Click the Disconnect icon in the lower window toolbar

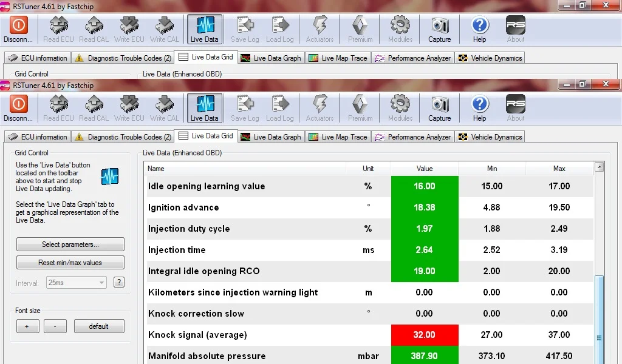point(18,104)
